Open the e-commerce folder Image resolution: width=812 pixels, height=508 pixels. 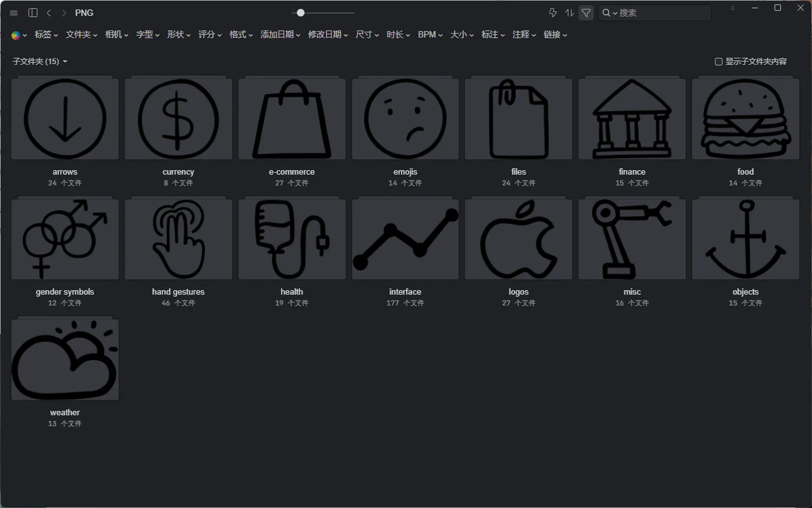pos(292,118)
